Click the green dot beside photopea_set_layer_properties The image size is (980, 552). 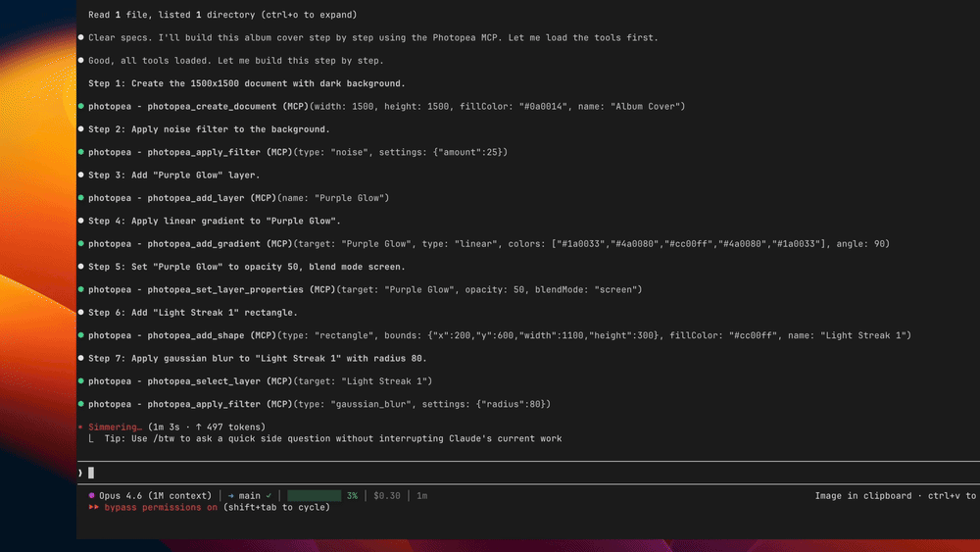(80, 289)
